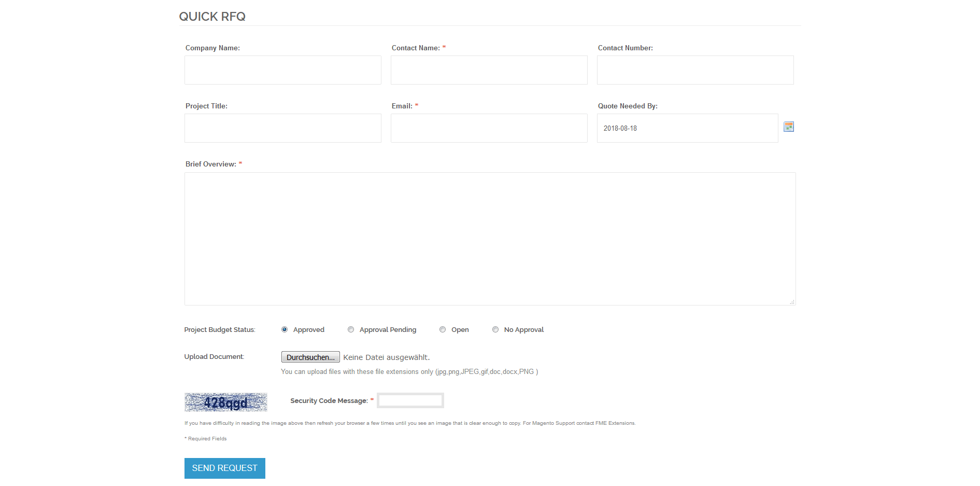Click the No Approval label text
980x486 pixels.
pos(523,330)
